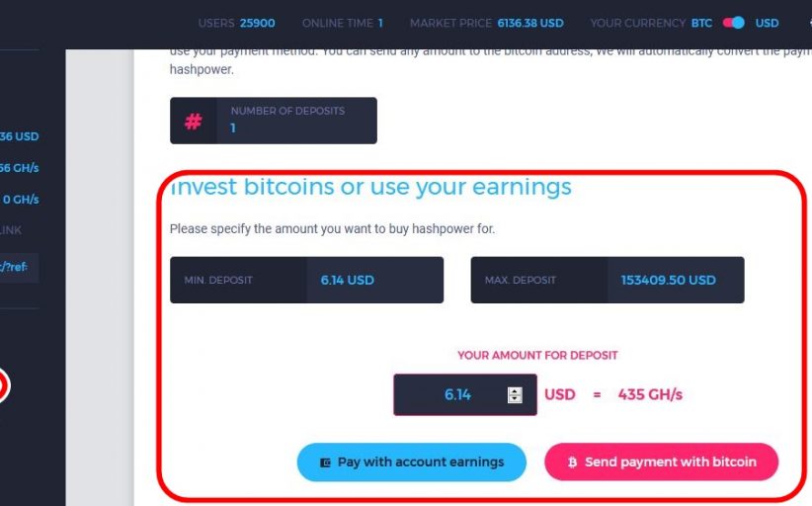Click bitcoin symbol on the pink payment button
The image size is (812, 506).
[x=572, y=463]
